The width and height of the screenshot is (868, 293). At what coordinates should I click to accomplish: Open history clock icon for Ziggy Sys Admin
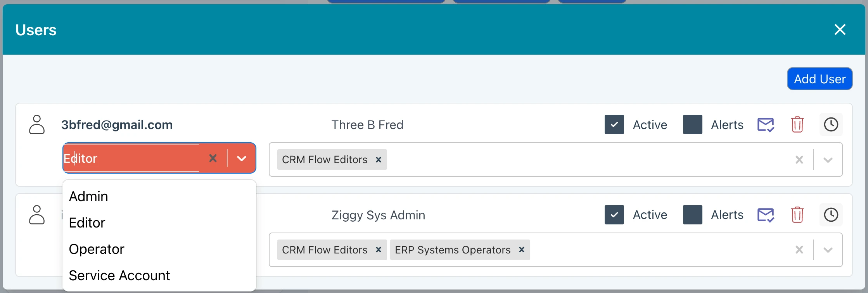point(831,215)
